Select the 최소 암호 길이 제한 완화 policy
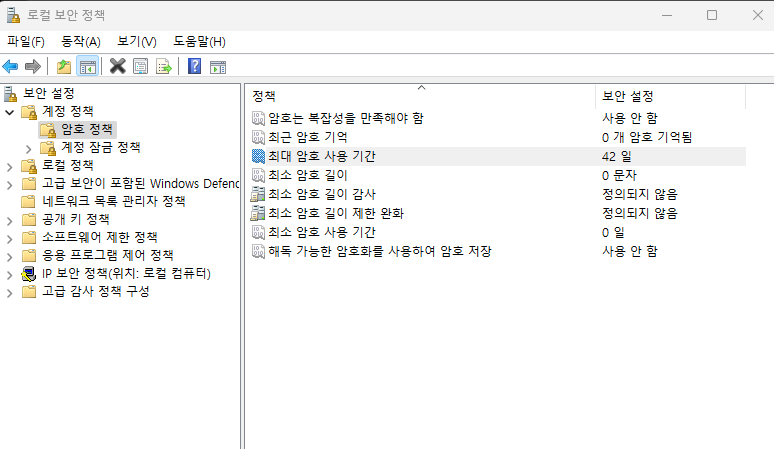This screenshot has width=774, height=449. [336, 213]
